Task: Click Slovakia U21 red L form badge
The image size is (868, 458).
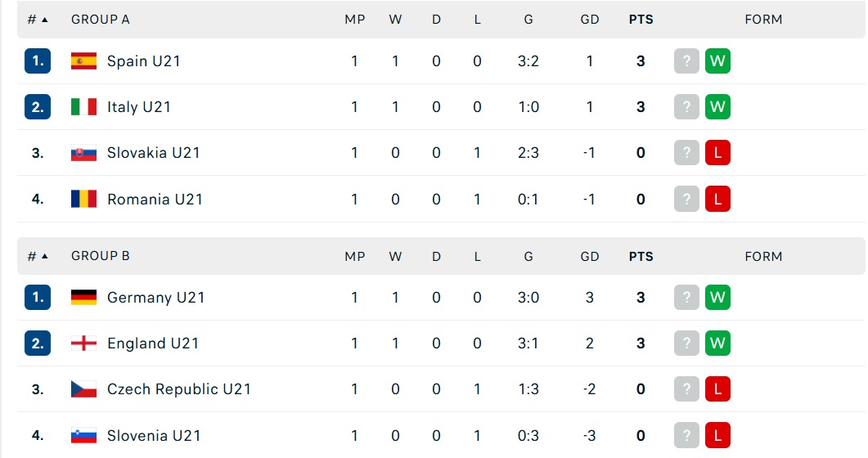Action: pyautogui.click(x=718, y=153)
